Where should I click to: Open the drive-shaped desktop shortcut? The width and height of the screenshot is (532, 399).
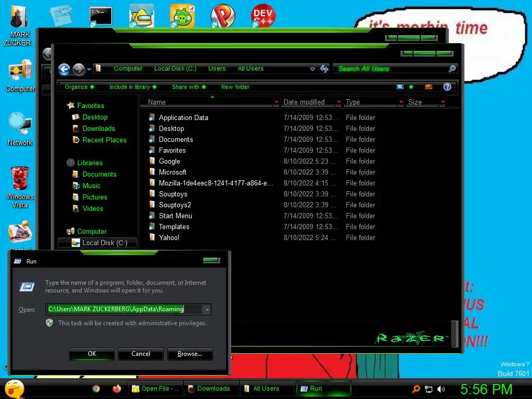141,16
